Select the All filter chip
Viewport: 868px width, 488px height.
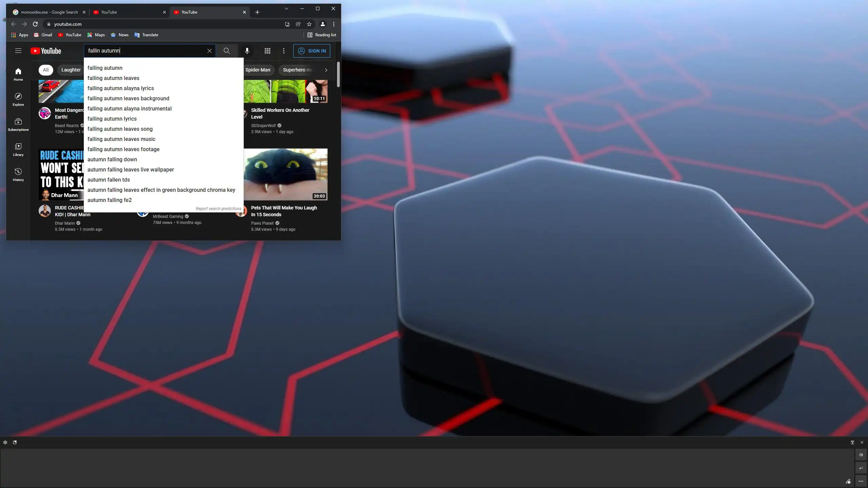coord(46,70)
